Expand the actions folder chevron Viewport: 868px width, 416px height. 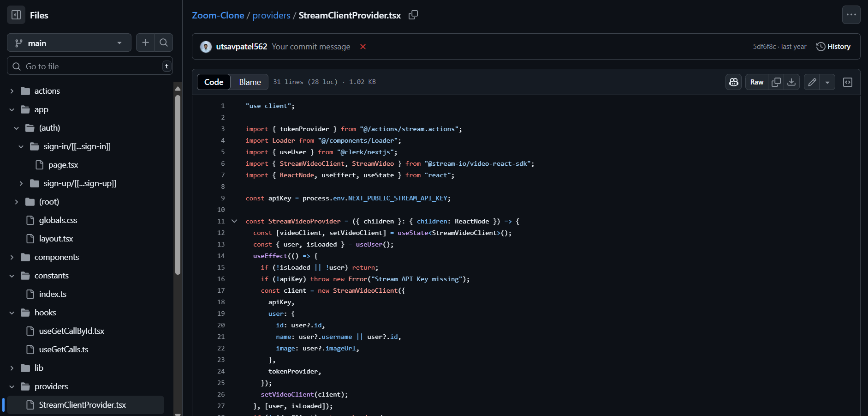click(x=12, y=91)
